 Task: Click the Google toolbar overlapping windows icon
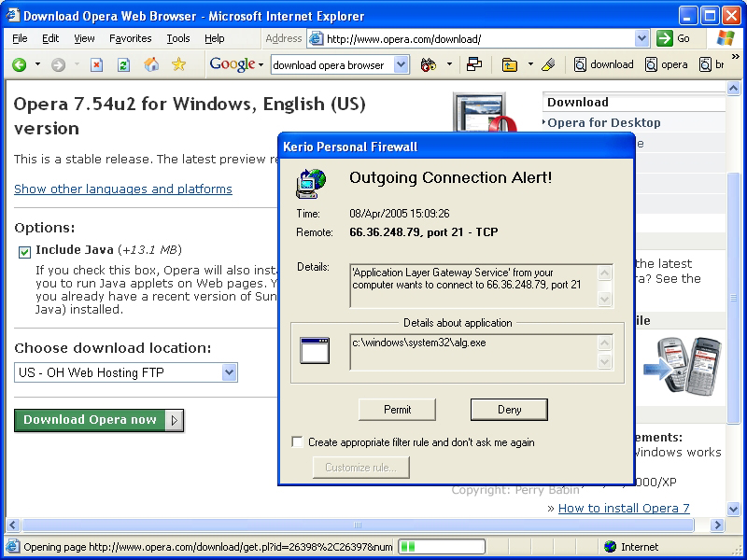pos(474,64)
